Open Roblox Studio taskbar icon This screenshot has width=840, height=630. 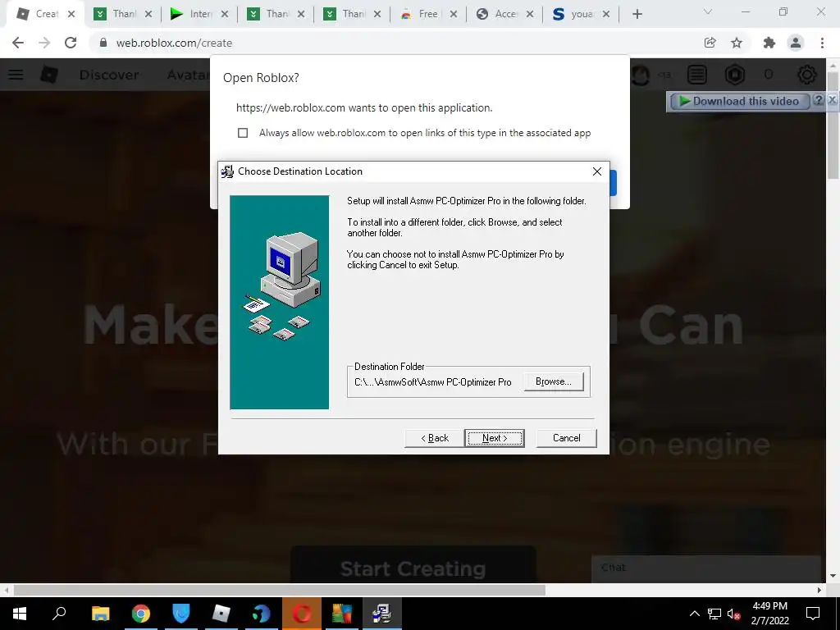221,614
